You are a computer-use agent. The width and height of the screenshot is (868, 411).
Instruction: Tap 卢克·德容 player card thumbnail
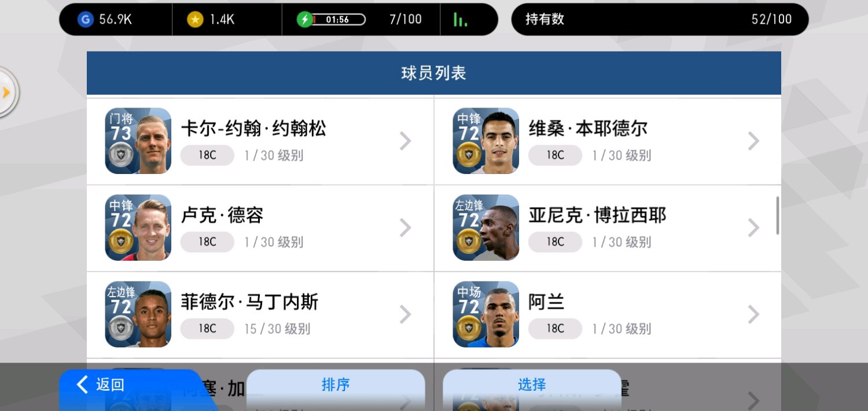tap(138, 228)
